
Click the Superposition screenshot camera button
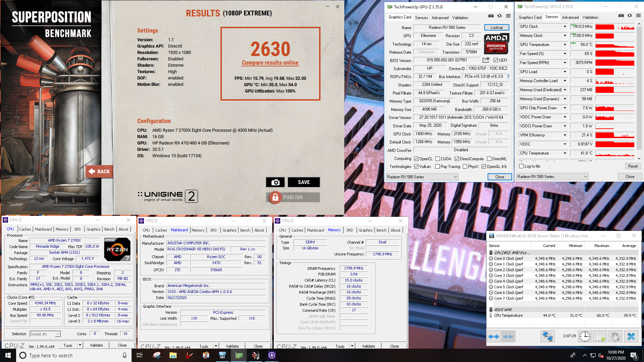click(x=275, y=182)
